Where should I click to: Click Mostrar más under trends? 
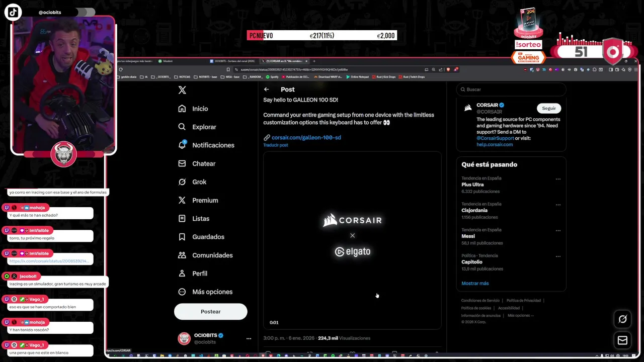click(475, 284)
